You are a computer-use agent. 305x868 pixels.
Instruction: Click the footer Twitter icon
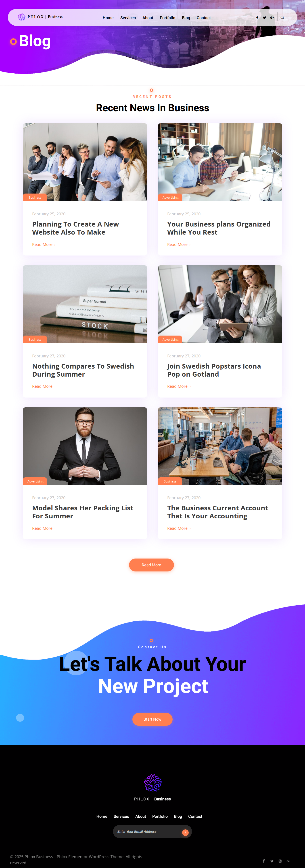coord(272,861)
